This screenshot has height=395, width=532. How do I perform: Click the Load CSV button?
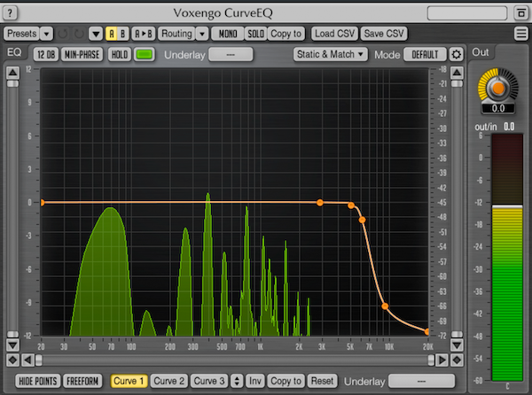pos(334,34)
